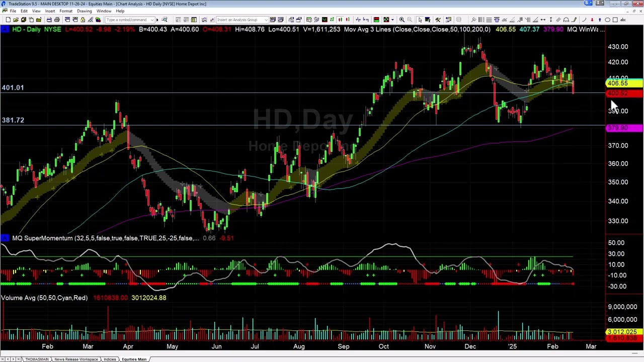This screenshot has height=362, width=644.
Task: Click the print chart icon
Action: [57, 20]
